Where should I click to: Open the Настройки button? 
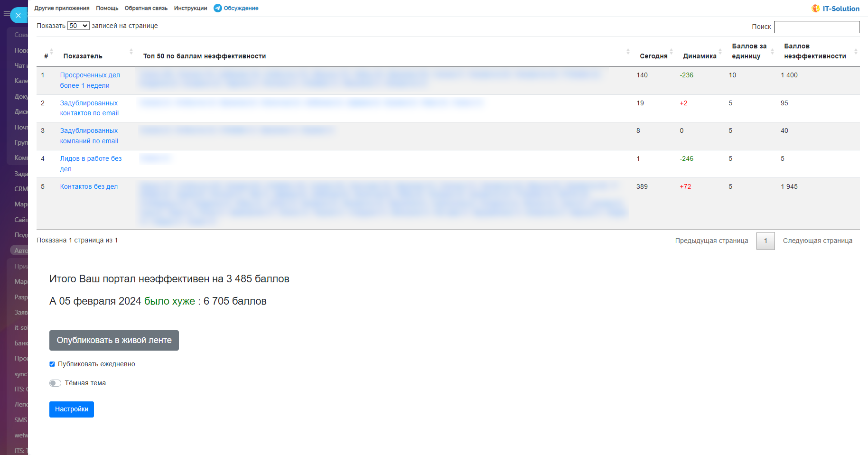(x=72, y=409)
